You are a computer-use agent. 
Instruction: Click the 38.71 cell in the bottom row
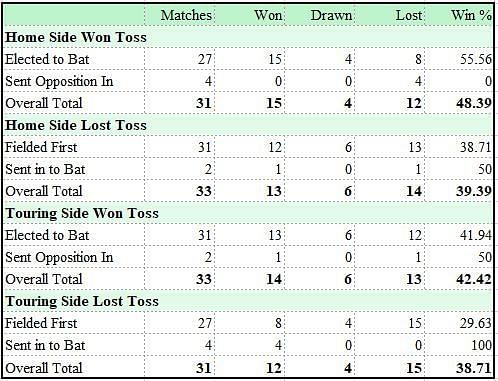point(474,368)
